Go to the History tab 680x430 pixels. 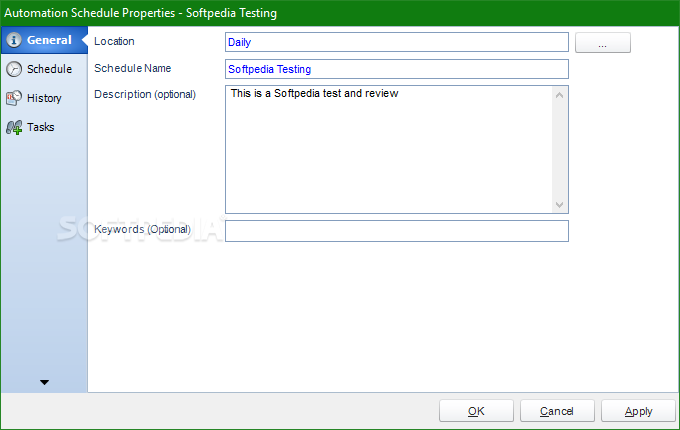(x=44, y=98)
